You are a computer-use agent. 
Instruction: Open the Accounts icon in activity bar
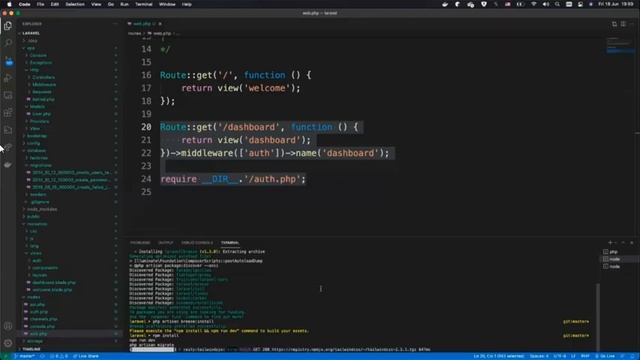tap(8, 326)
